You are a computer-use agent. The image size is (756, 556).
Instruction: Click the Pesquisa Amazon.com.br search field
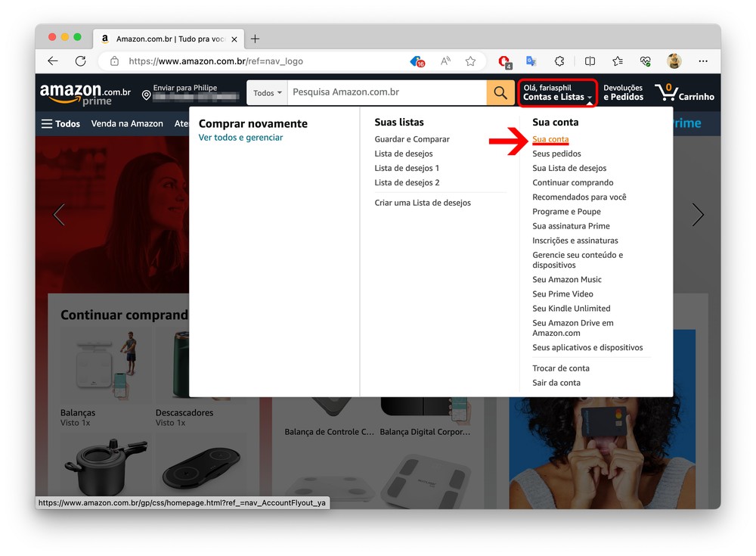(386, 92)
